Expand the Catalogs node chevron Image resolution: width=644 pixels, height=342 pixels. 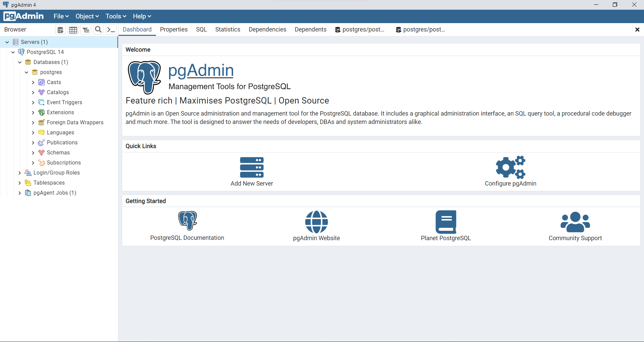click(33, 92)
